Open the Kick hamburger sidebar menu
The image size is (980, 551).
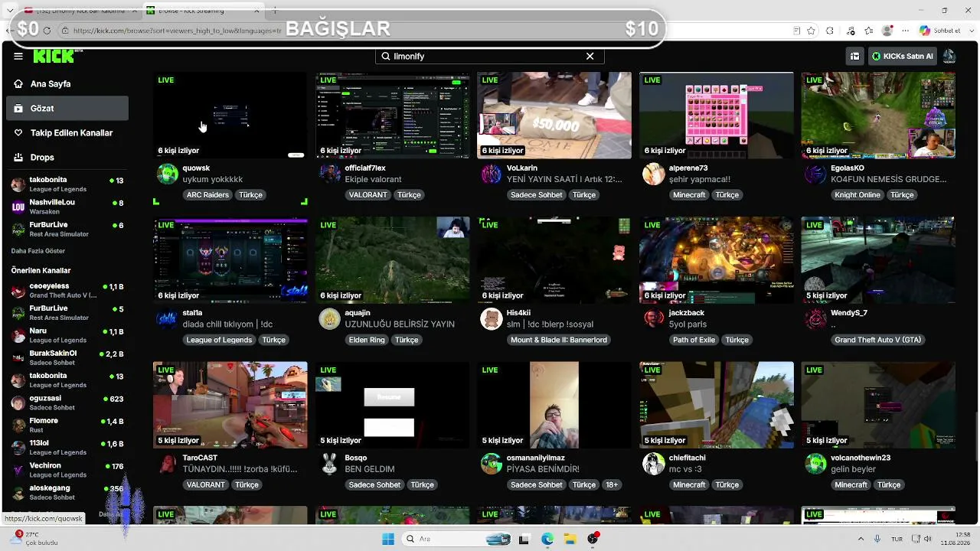(x=18, y=56)
